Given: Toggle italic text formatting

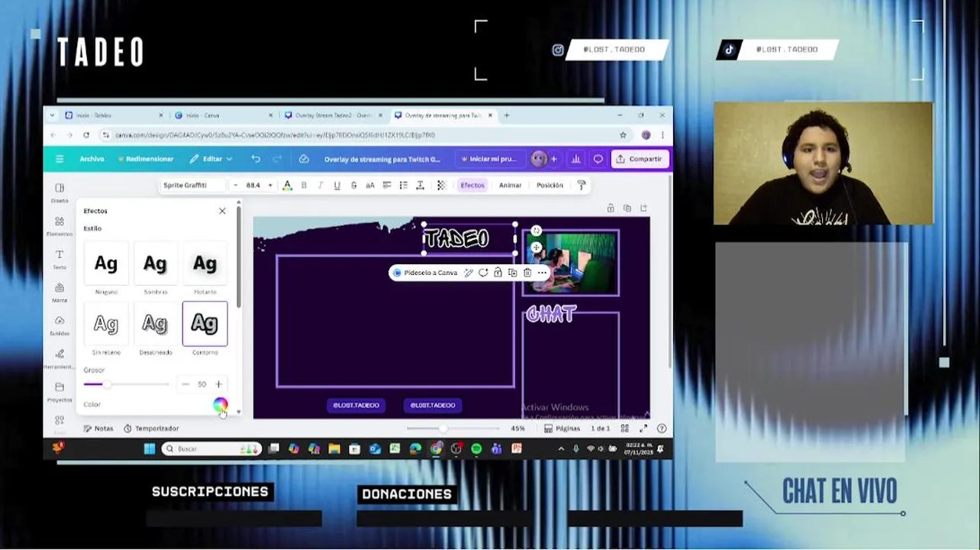Looking at the screenshot, I should click(x=321, y=185).
